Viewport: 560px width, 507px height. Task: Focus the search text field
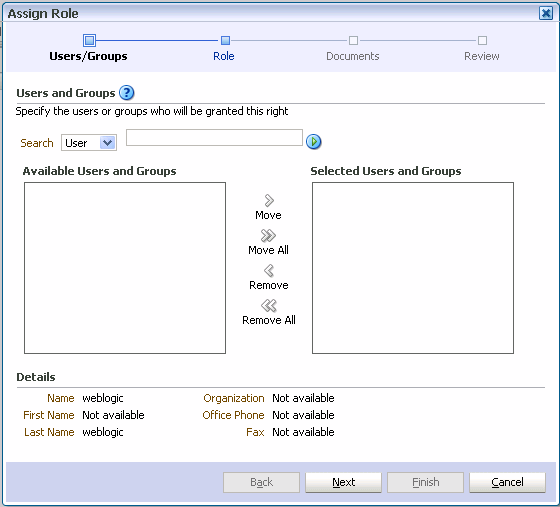pyautogui.click(x=214, y=137)
